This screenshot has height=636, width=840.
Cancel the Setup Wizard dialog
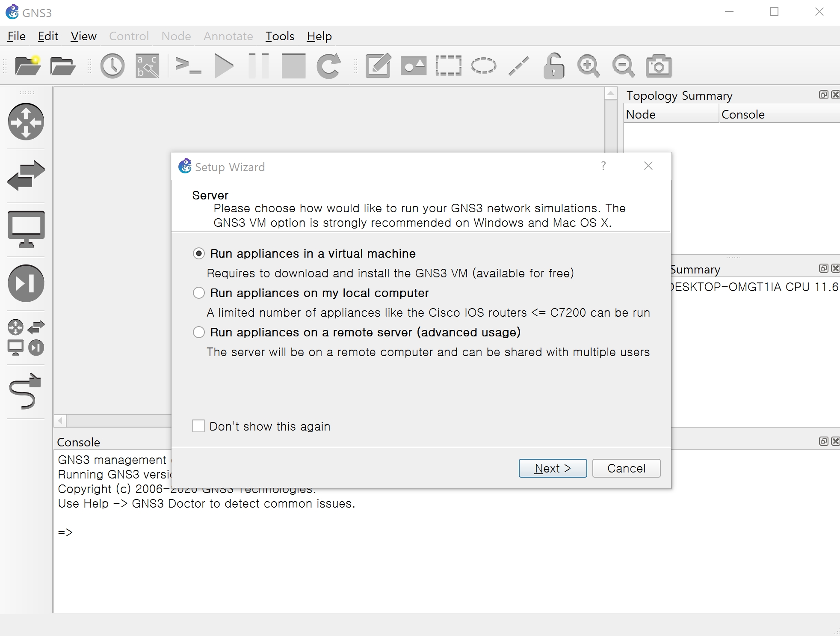(x=626, y=468)
